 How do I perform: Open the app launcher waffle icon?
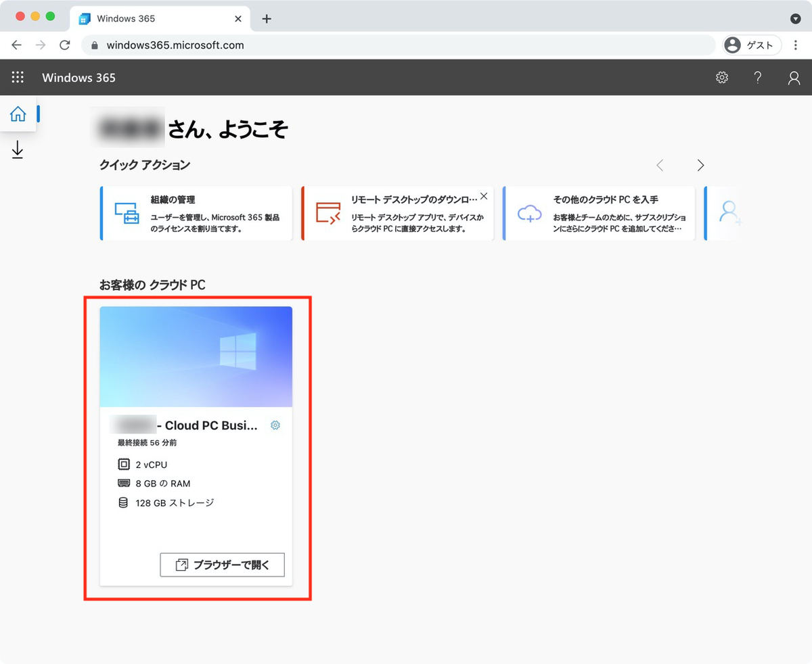[x=18, y=77]
